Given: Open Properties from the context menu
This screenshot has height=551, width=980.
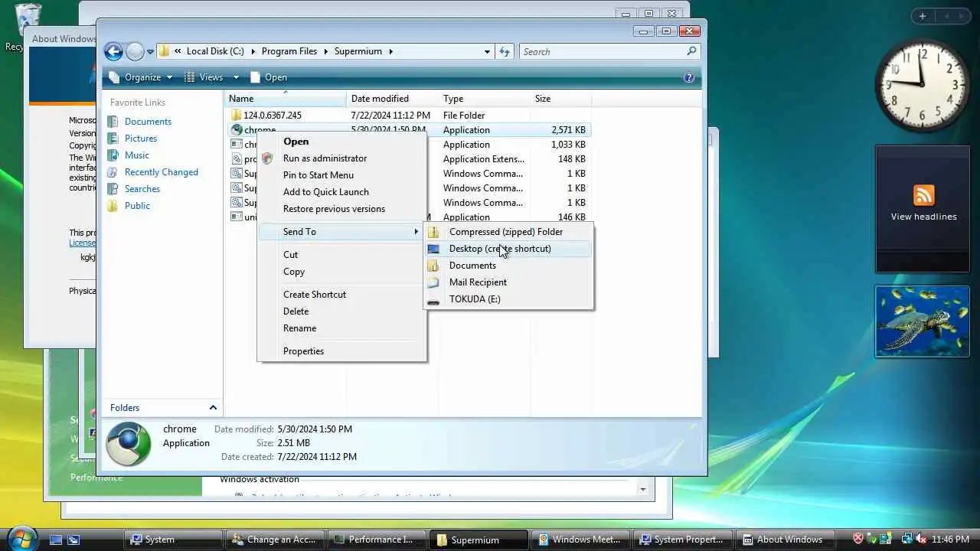Looking at the screenshot, I should point(341,351).
